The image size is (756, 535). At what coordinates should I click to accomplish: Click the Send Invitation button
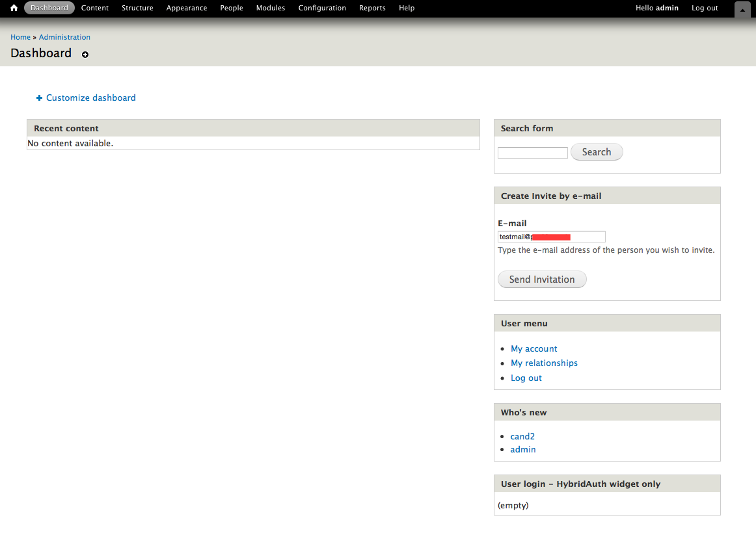pyautogui.click(x=542, y=280)
